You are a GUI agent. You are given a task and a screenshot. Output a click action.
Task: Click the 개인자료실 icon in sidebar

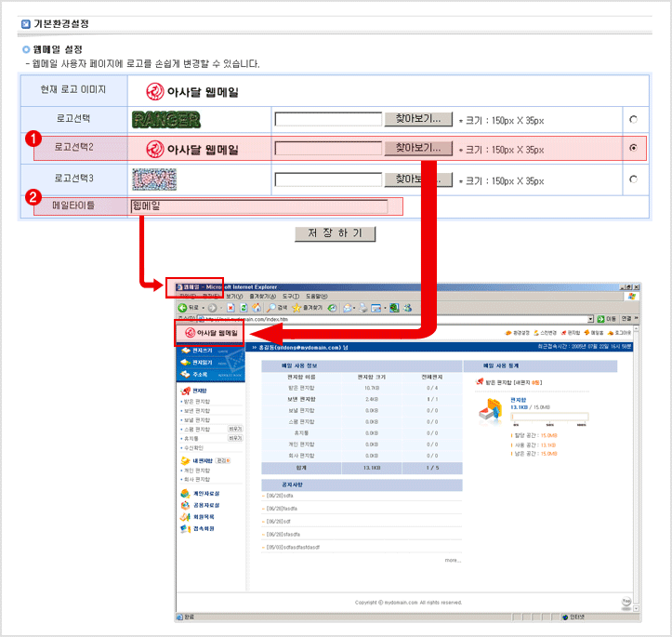click(x=185, y=493)
